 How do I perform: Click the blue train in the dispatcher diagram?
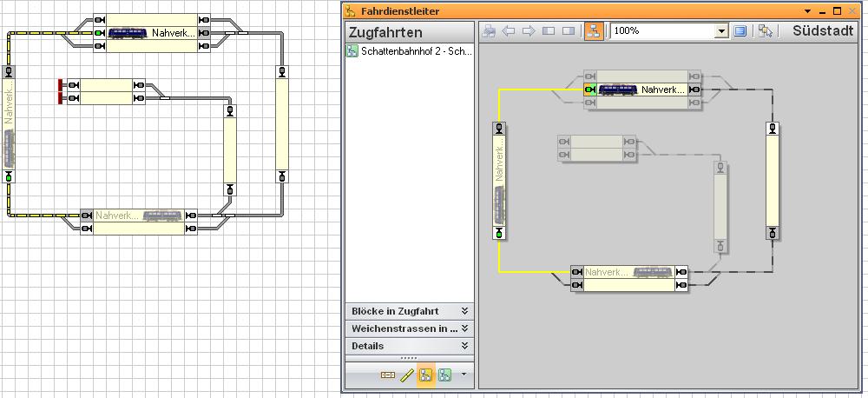(x=618, y=90)
